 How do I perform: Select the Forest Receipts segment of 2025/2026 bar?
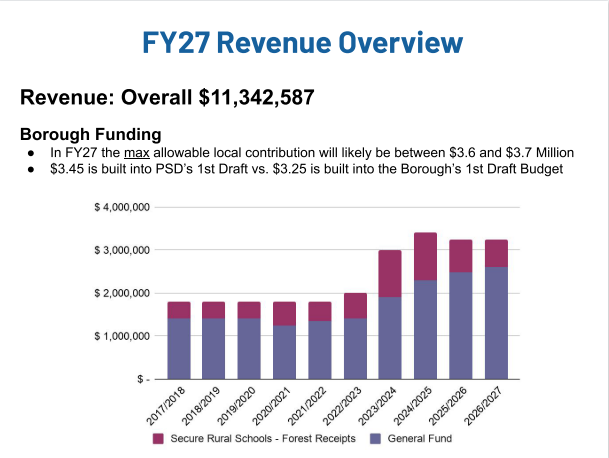point(461,256)
